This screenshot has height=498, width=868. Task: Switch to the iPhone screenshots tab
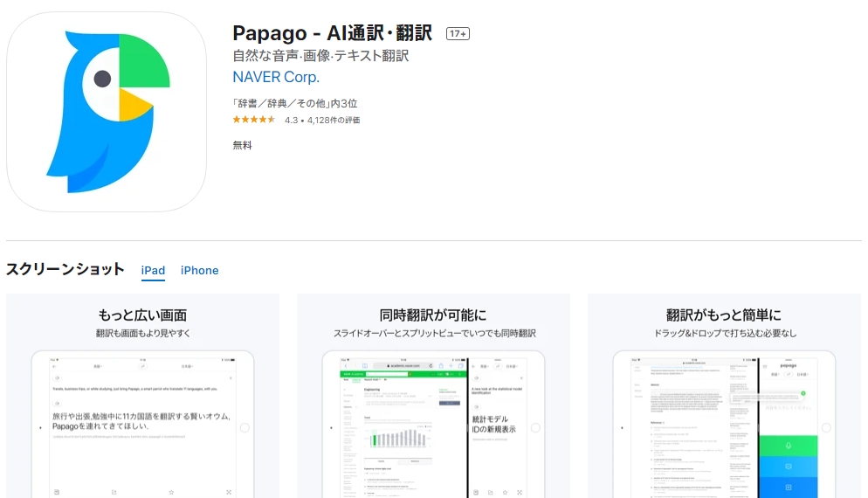click(x=199, y=270)
